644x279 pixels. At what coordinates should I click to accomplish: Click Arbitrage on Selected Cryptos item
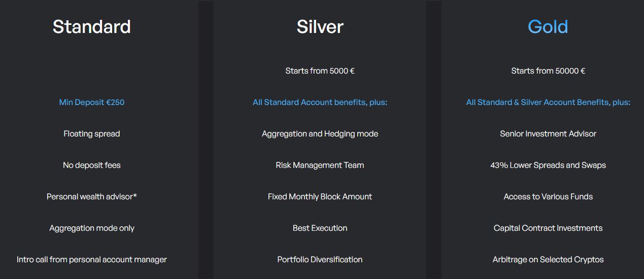pos(548,259)
